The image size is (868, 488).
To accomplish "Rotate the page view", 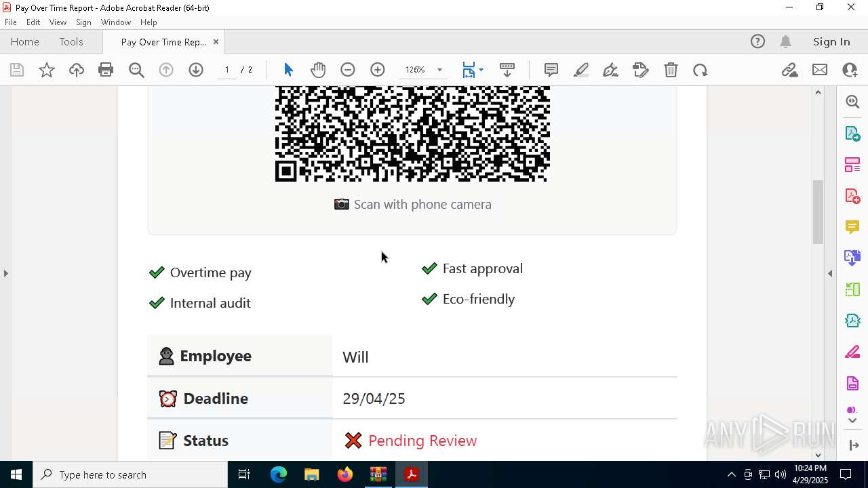I will click(x=701, y=70).
